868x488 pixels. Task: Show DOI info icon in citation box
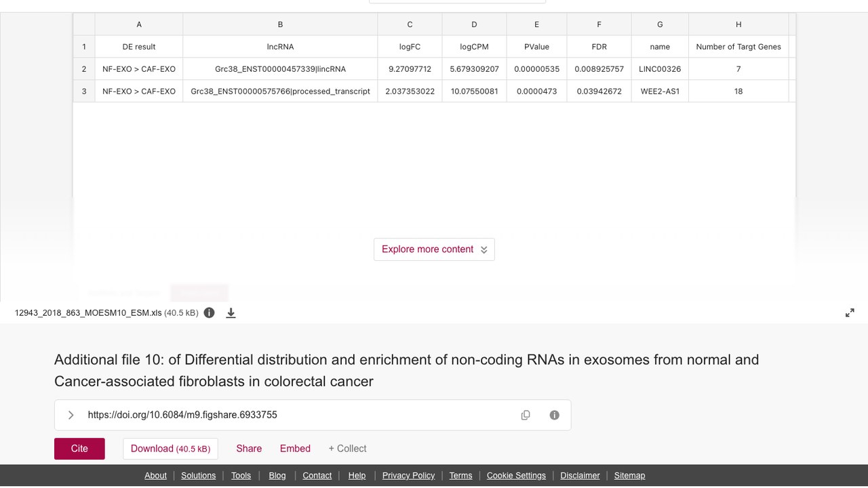[x=555, y=415]
